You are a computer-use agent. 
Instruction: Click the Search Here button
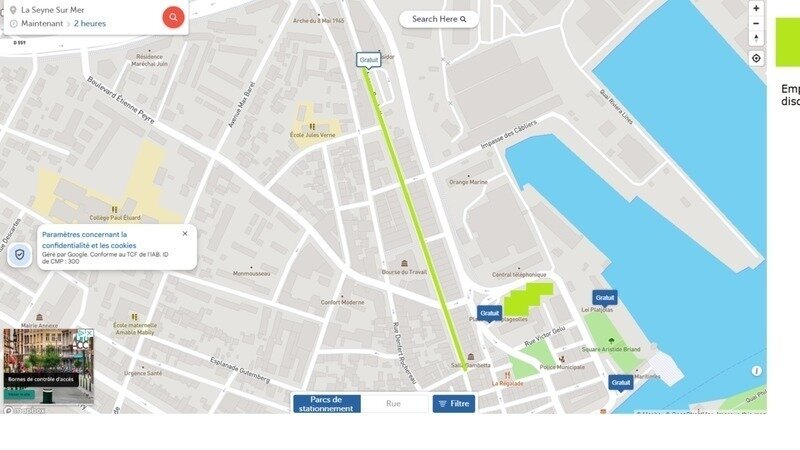[439, 19]
